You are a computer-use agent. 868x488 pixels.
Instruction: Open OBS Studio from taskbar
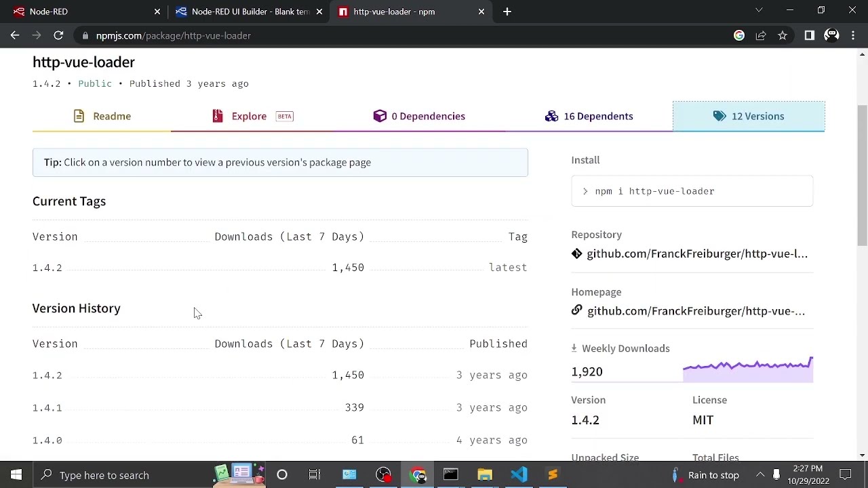pos(384,474)
